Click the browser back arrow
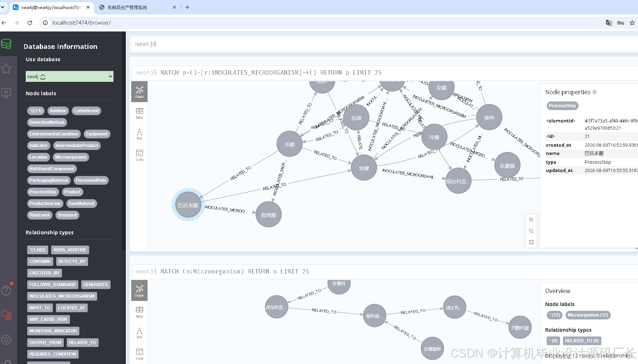This screenshot has height=364, width=638. click(x=4, y=23)
